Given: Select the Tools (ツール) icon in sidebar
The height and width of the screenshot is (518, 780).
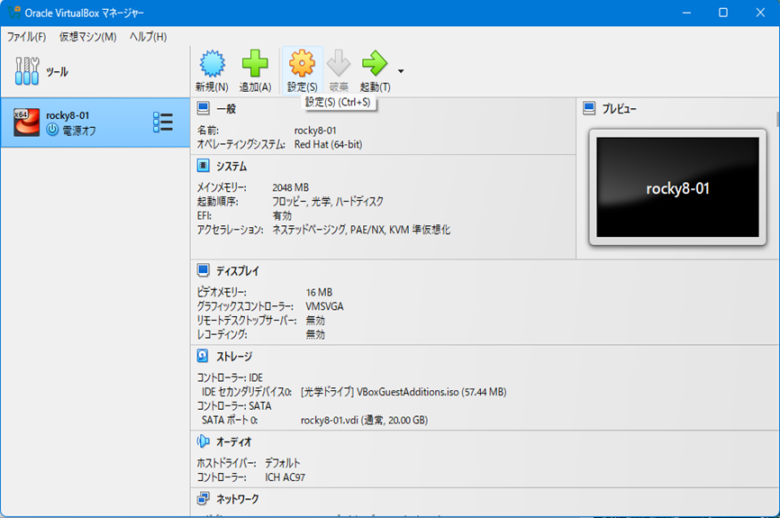Looking at the screenshot, I should coord(27,71).
